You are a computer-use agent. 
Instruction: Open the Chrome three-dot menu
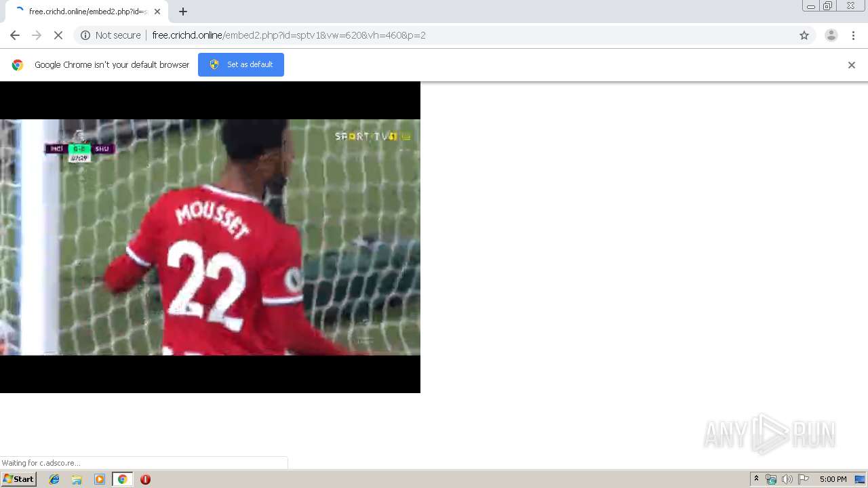(x=853, y=35)
